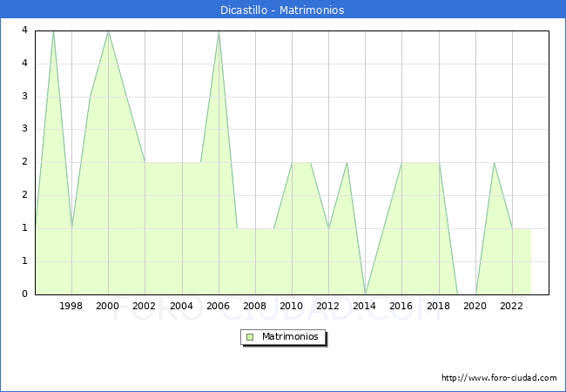Click the Dicastillo - Matrimonios chart title
566x392 pixels.
[x=283, y=10]
